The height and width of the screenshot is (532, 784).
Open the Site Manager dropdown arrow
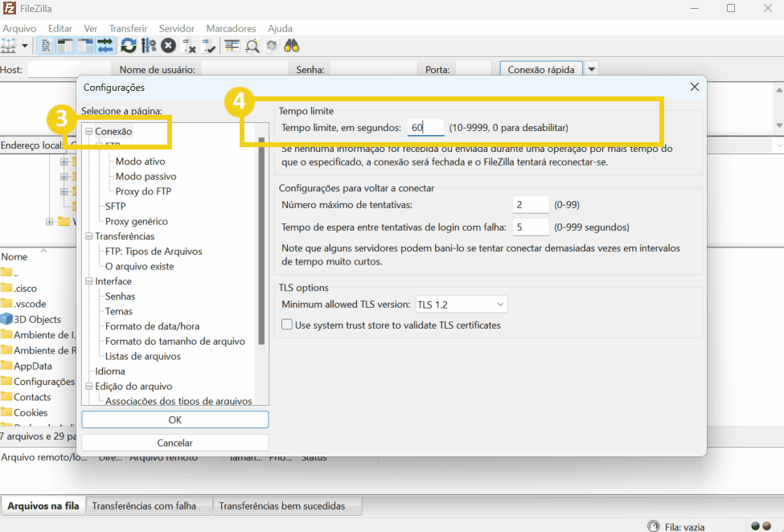(x=24, y=47)
